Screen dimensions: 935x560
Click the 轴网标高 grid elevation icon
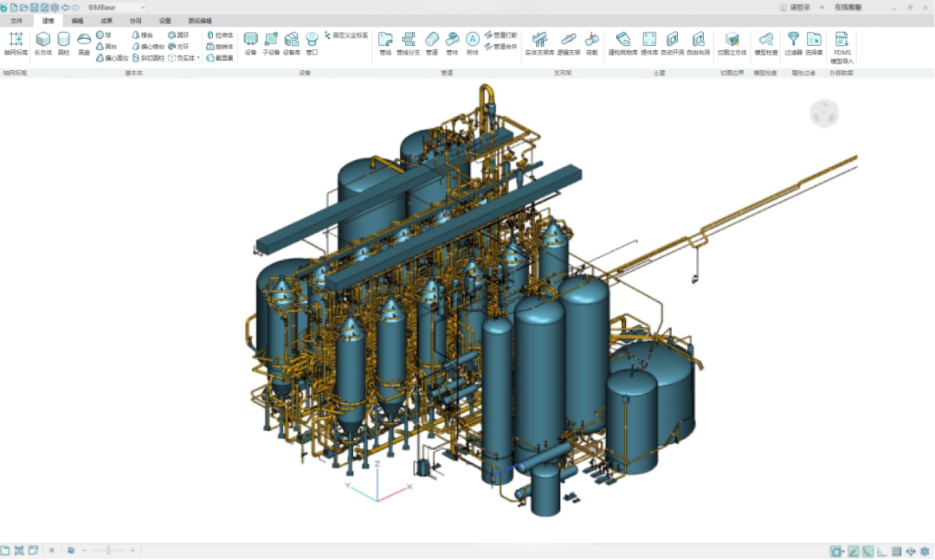click(16, 40)
